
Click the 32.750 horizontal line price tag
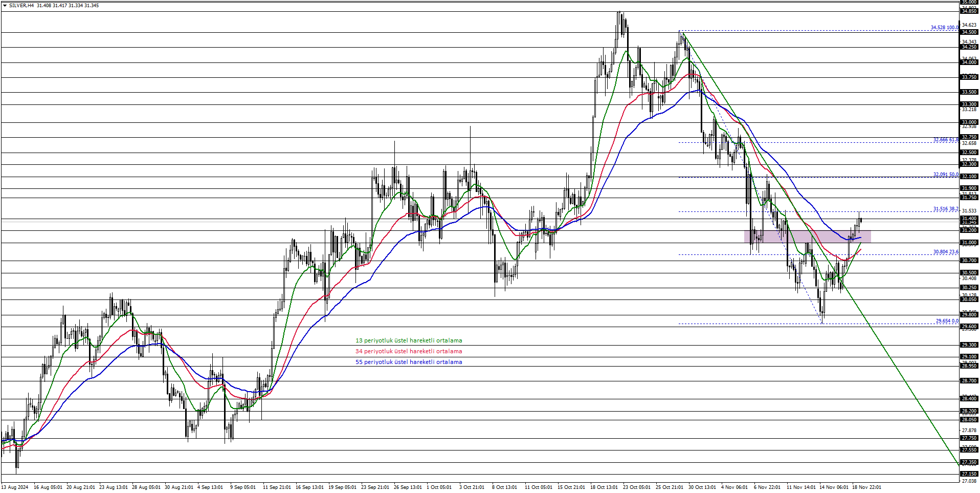pos(969,137)
